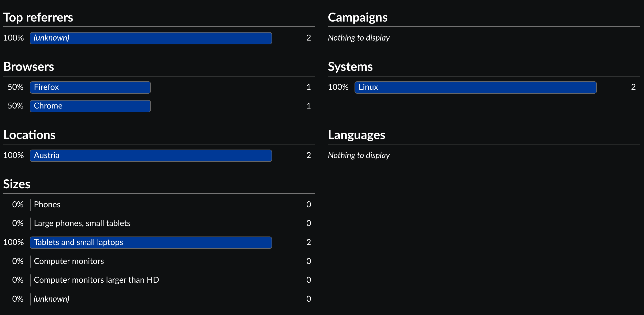Click the Languages section heading
The image size is (644, 315).
(x=357, y=135)
